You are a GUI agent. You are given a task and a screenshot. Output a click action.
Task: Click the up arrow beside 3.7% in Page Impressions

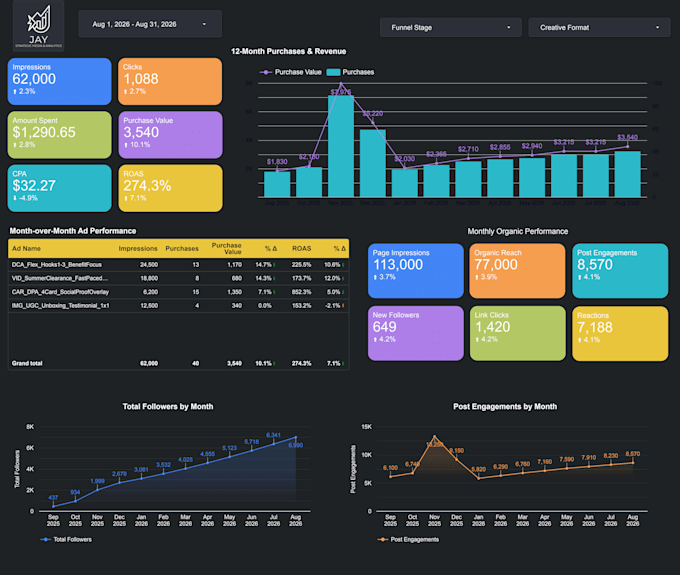tap(375, 277)
